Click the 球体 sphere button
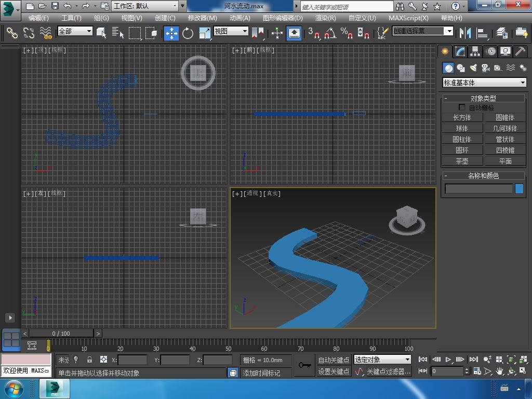Screen dimensions: 532x399 [462, 128]
